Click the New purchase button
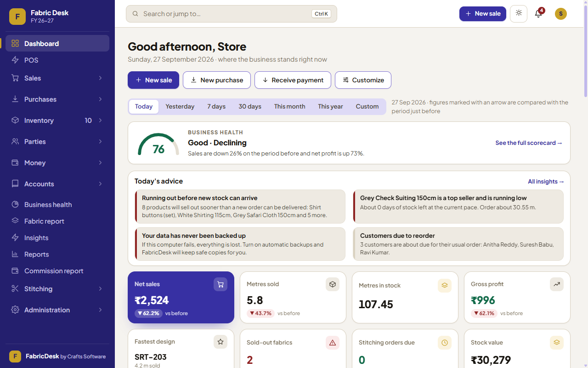 217,80
